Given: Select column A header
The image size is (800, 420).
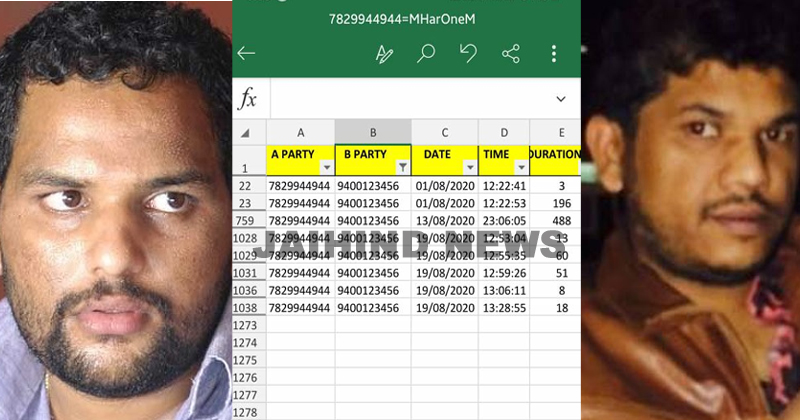Looking at the screenshot, I should 301,133.
